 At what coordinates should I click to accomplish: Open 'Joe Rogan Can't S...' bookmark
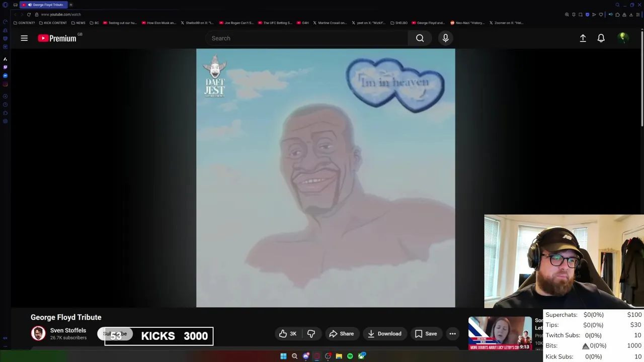pos(236,23)
